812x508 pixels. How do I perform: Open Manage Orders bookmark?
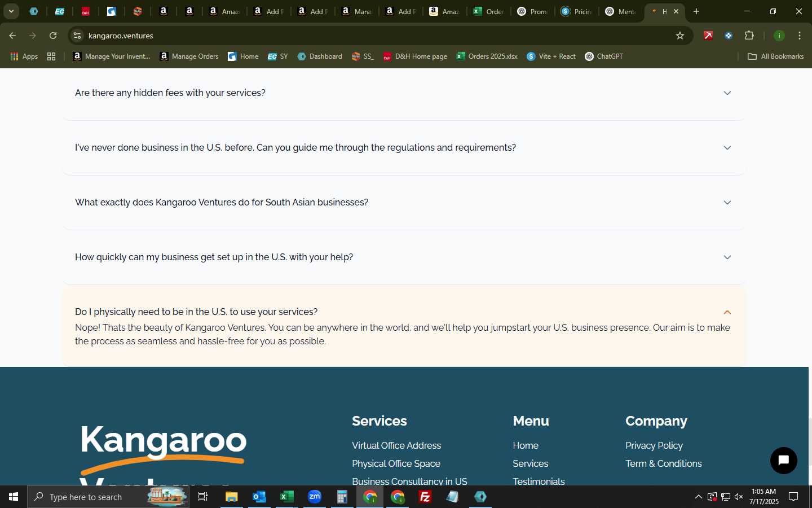[189, 56]
